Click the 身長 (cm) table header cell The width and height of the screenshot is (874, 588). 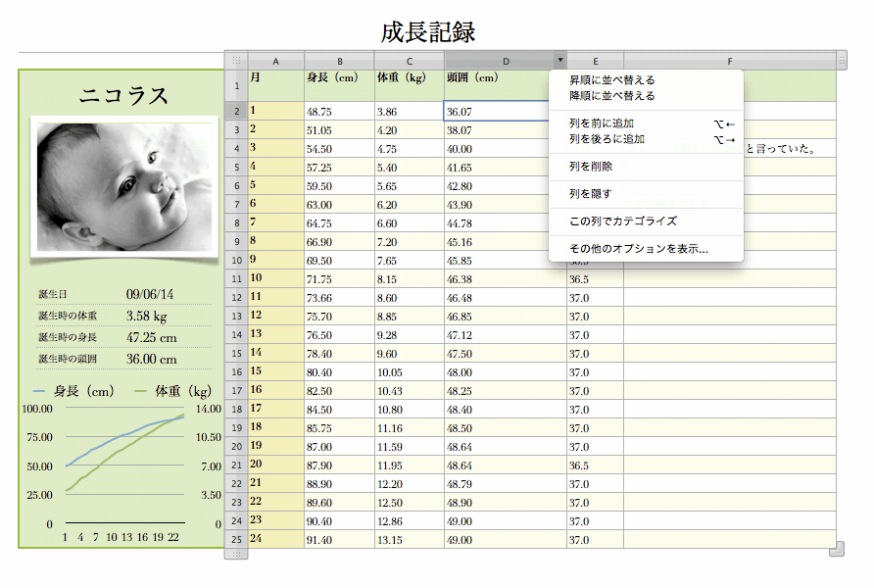tap(339, 85)
